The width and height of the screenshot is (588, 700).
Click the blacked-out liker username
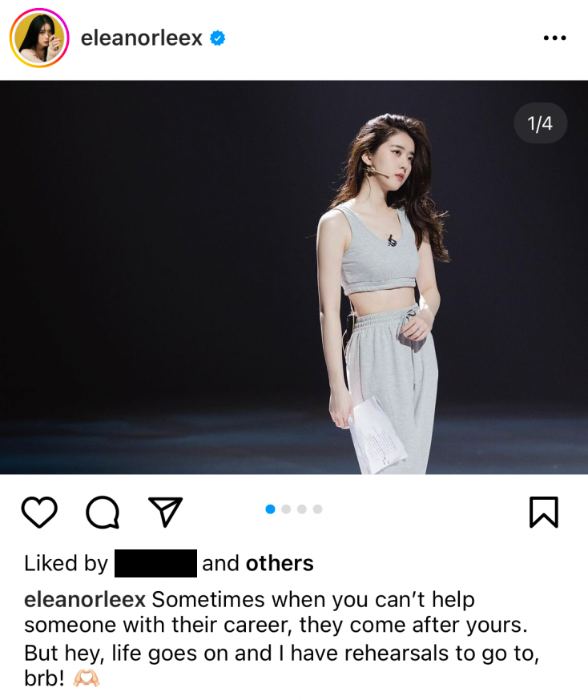click(x=156, y=563)
